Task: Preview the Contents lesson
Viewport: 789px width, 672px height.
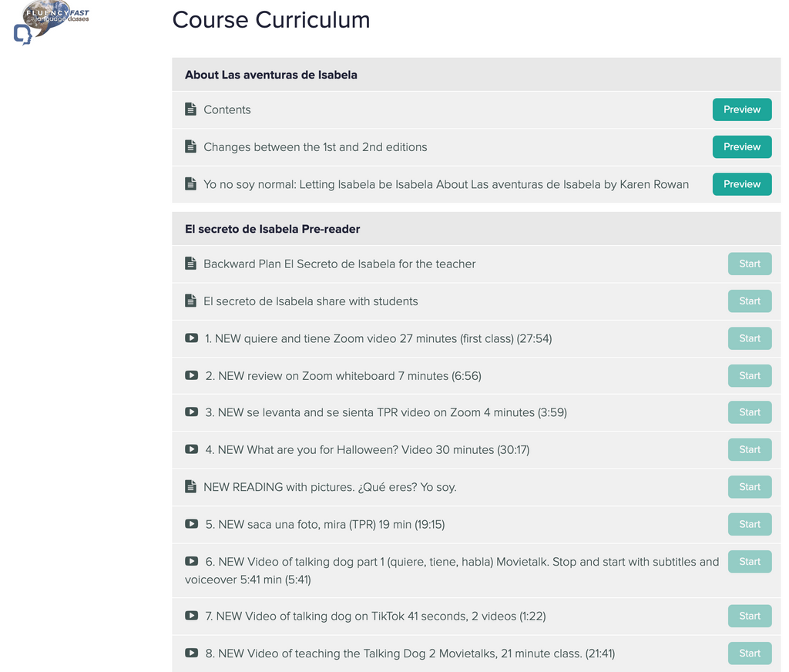Action: (x=742, y=109)
